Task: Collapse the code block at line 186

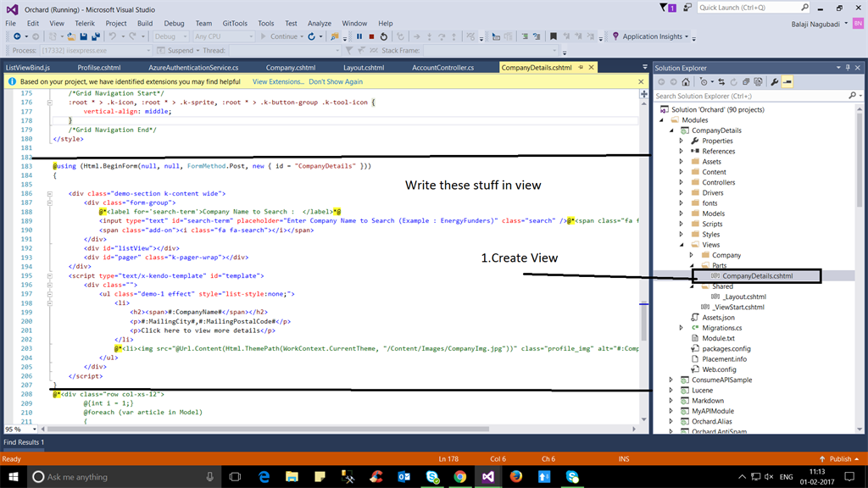Action: (x=50, y=194)
